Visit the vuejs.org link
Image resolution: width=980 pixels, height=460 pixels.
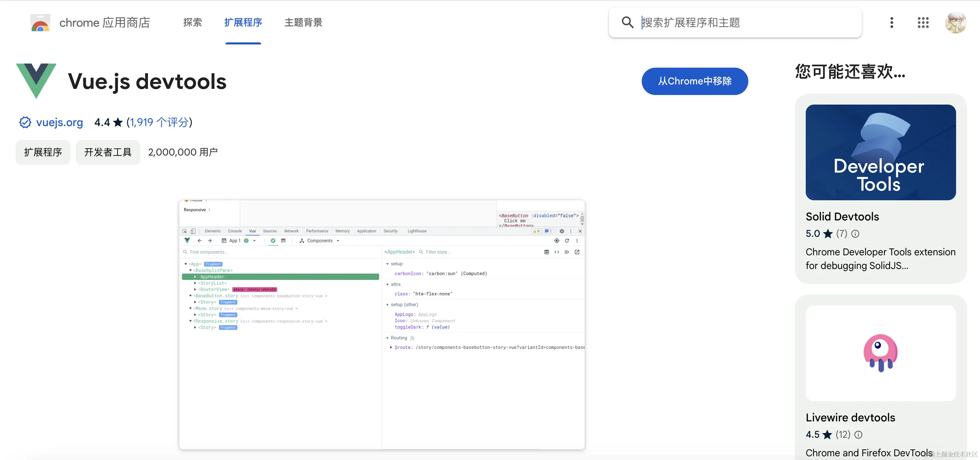tap(59, 122)
